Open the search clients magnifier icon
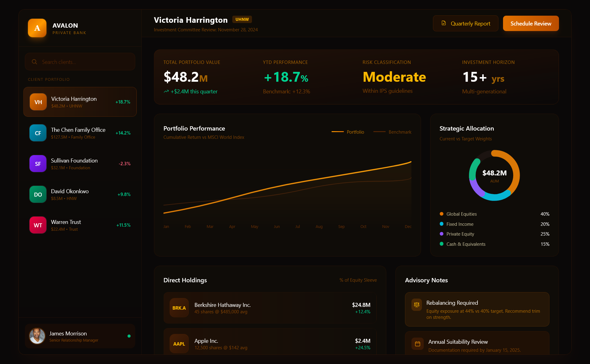The height and width of the screenshot is (364, 590). point(34,61)
